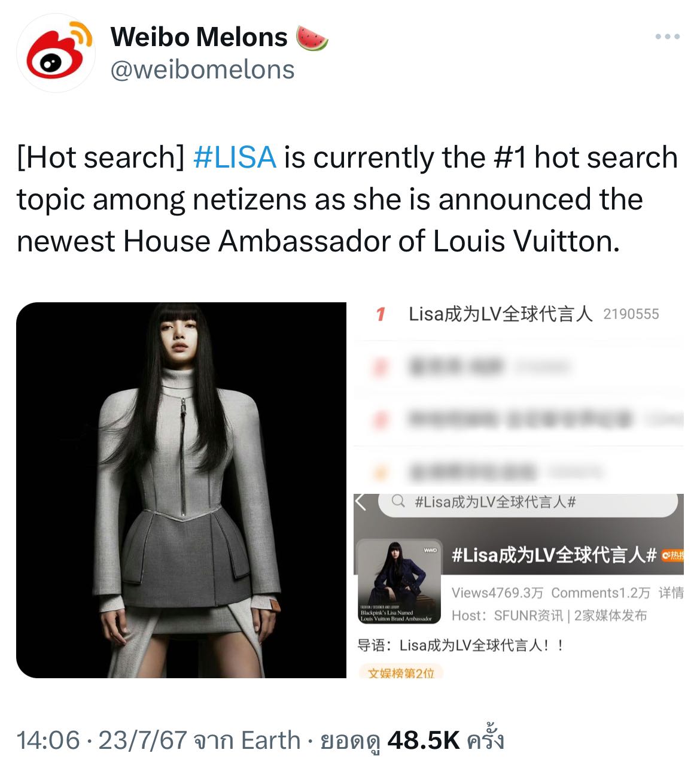
Task: Click the Weibo Melons display name
Action: 199,37
